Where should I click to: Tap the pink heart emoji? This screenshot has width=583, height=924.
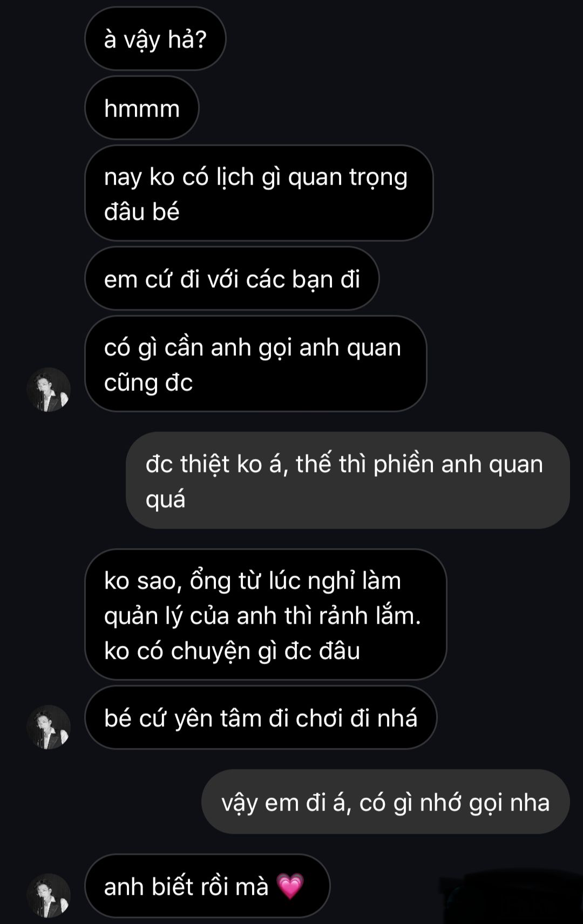click(290, 886)
